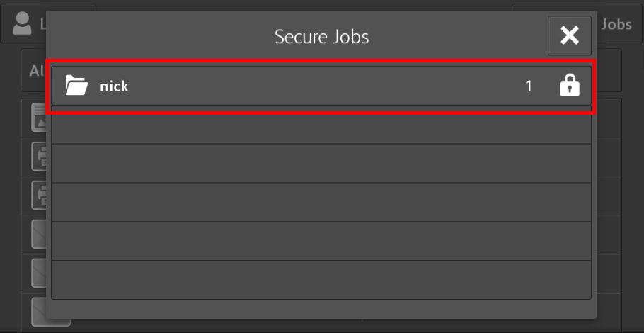Tap the second empty row in list
The image size is (644, 333).
(321, 163)
